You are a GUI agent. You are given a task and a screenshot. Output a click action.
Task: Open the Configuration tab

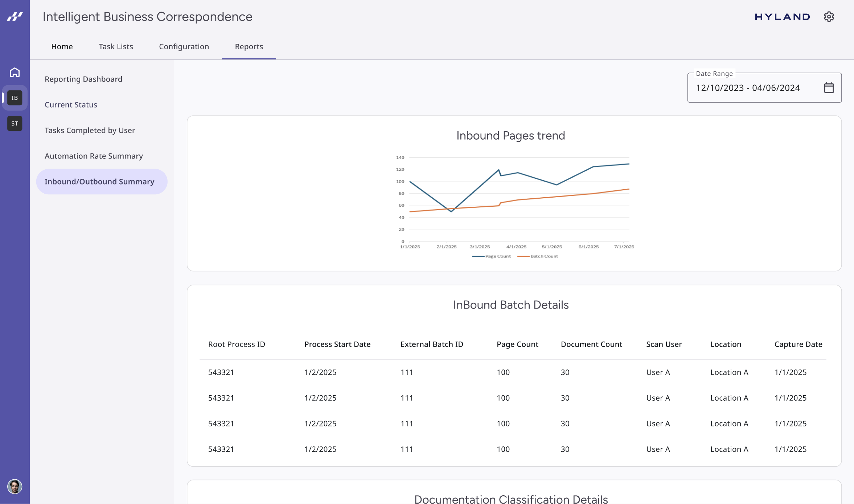pyautogui.click(x=184, y=46)
